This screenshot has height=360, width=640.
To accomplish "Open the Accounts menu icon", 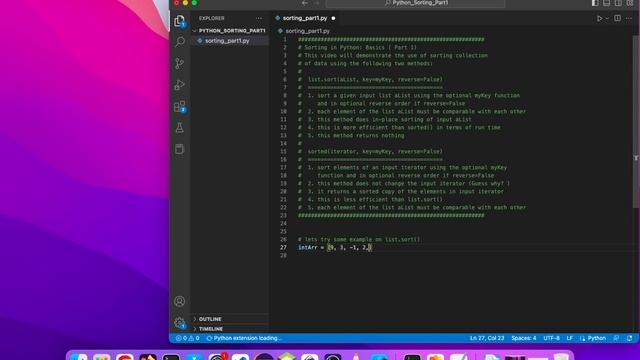I will (180, 301).
